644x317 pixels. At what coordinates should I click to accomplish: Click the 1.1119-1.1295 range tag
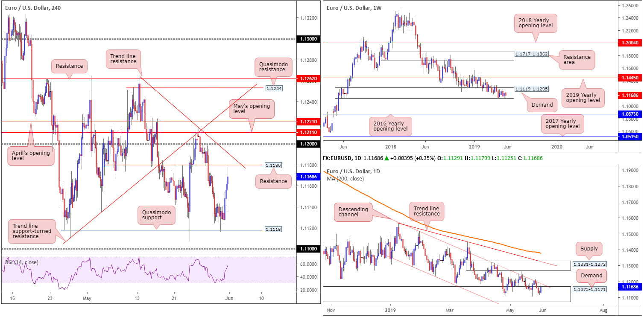pos(531,89)
